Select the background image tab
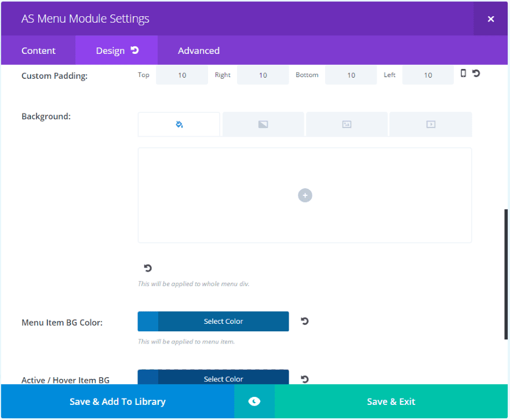Image resolution: width=510 pixels, height=420 pixels. tap(347, 124)
